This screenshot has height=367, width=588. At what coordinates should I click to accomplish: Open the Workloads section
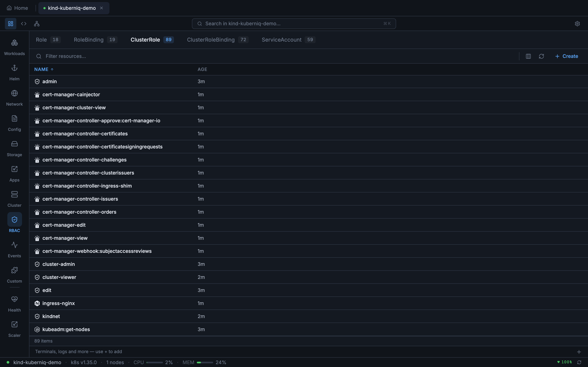pos(14,48)
